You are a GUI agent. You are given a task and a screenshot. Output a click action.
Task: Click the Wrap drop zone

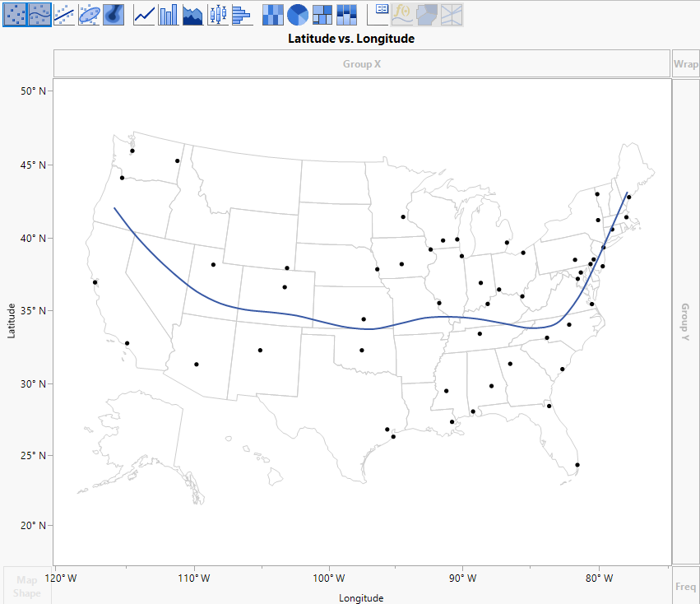(x=685, y=63)
